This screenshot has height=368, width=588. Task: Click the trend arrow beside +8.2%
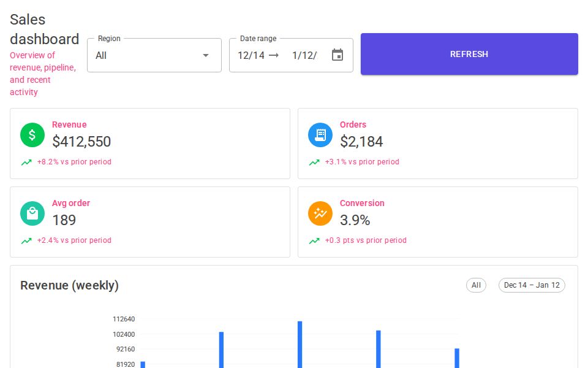[x=26, y=162]
